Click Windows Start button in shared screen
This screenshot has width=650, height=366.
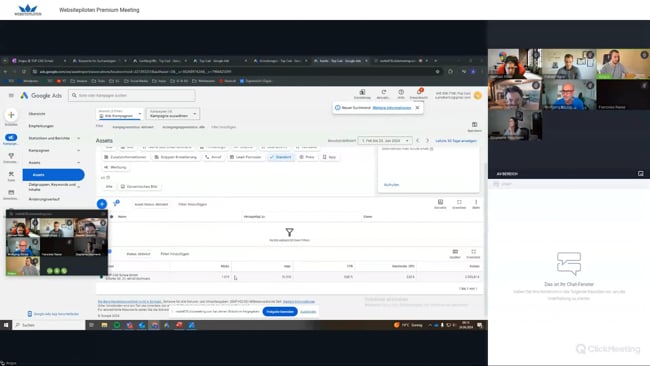(x=6, y=325)
